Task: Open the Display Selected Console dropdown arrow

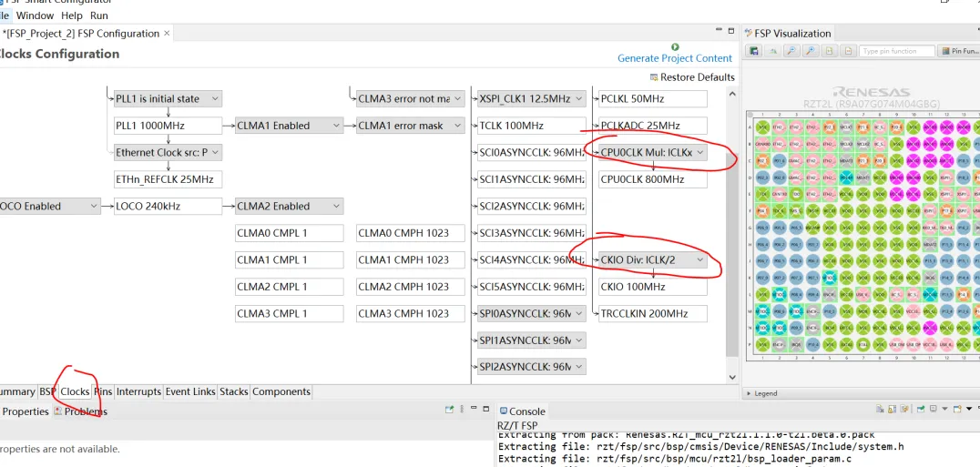Action: pyautogui.click(x=944, y=410)
